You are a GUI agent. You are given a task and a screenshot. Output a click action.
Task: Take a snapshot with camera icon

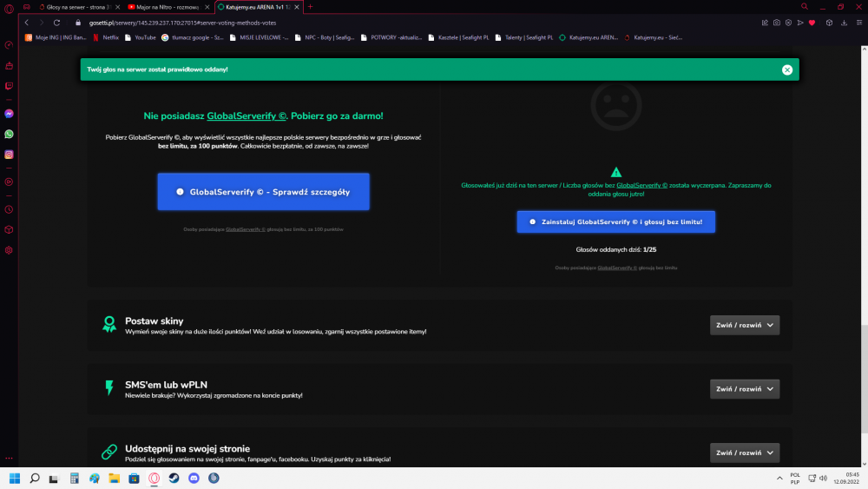pyautogui.click(x=777, y=23)
